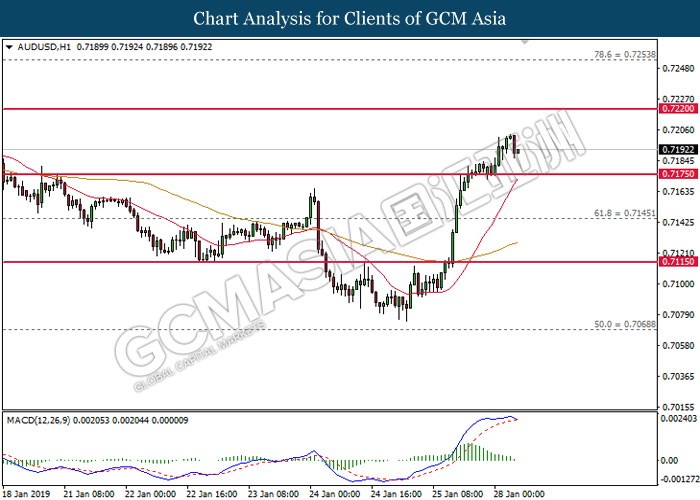Select the 50.0 = 0.70688 Fibonacci label
700x500 pixels.
pyautogui.click(x=625, y=325)
